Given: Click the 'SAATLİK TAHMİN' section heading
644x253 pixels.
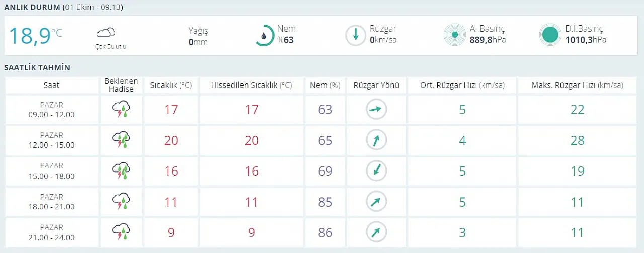Looking at the screenshot, I should [37, 68].
